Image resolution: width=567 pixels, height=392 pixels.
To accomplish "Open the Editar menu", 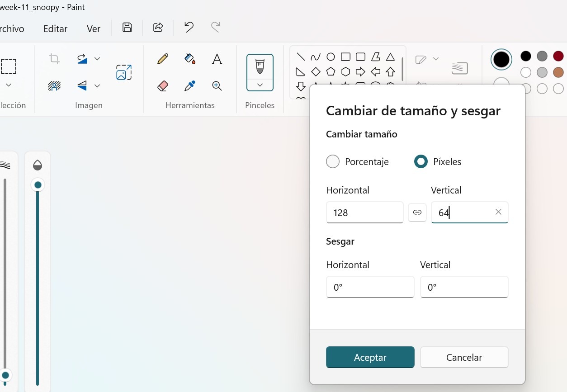I will tap(56, 28).
